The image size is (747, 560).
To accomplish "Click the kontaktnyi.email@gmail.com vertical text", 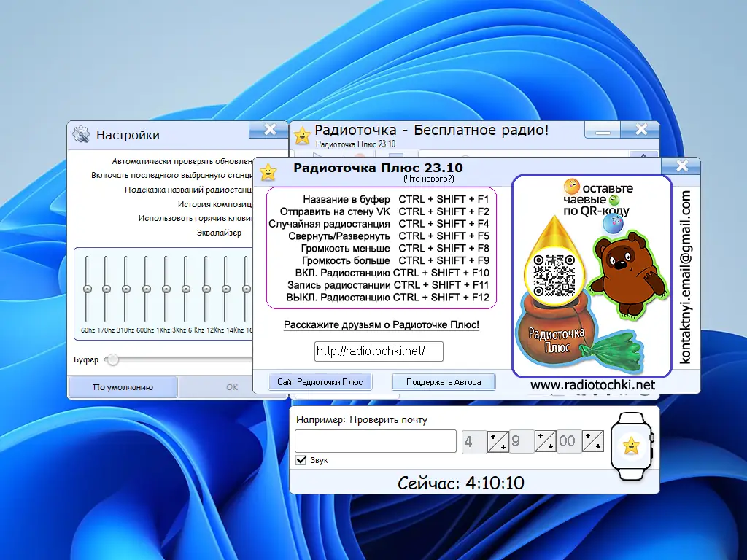I will pos(685,277).
